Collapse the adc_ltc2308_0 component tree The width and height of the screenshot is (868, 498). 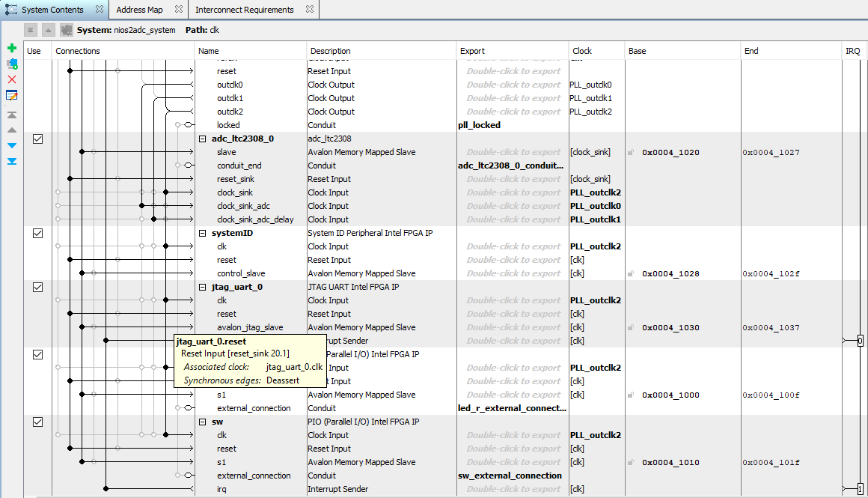coord(203,139)
